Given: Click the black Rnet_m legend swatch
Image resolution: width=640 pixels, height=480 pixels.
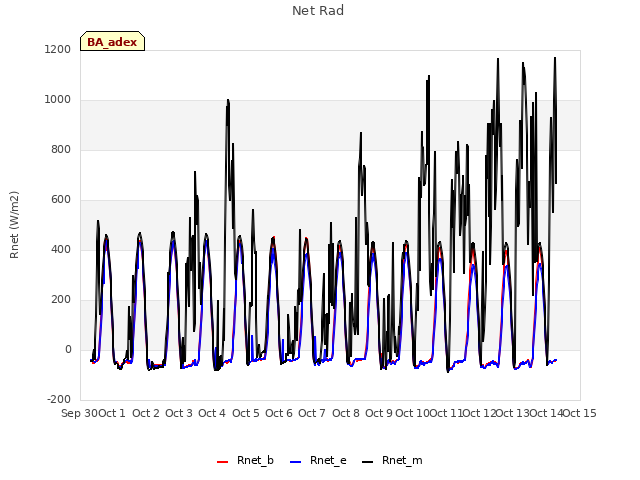Looking at the screenshot, I should pos(367,462).
